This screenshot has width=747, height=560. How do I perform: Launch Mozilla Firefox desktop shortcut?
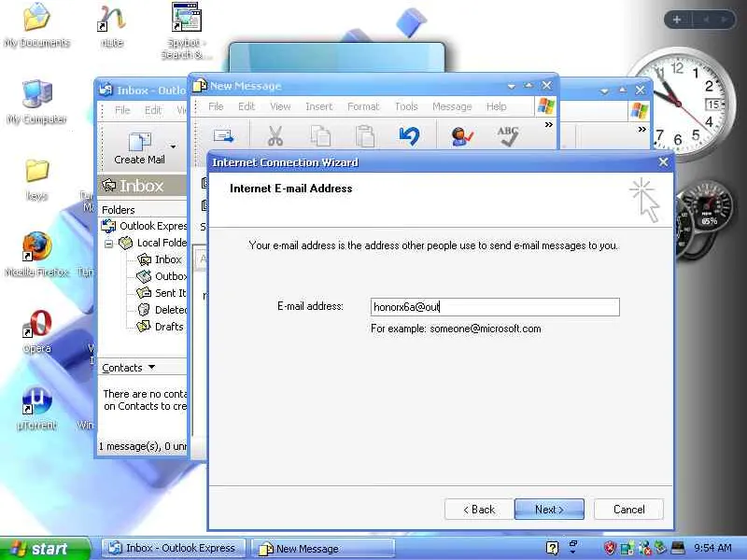36,254
